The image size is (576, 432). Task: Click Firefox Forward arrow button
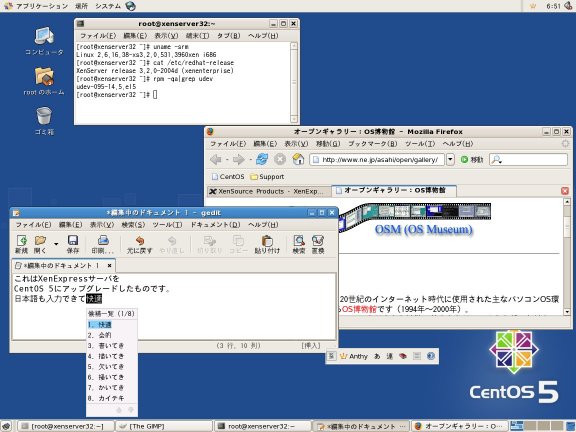[239, 159]
